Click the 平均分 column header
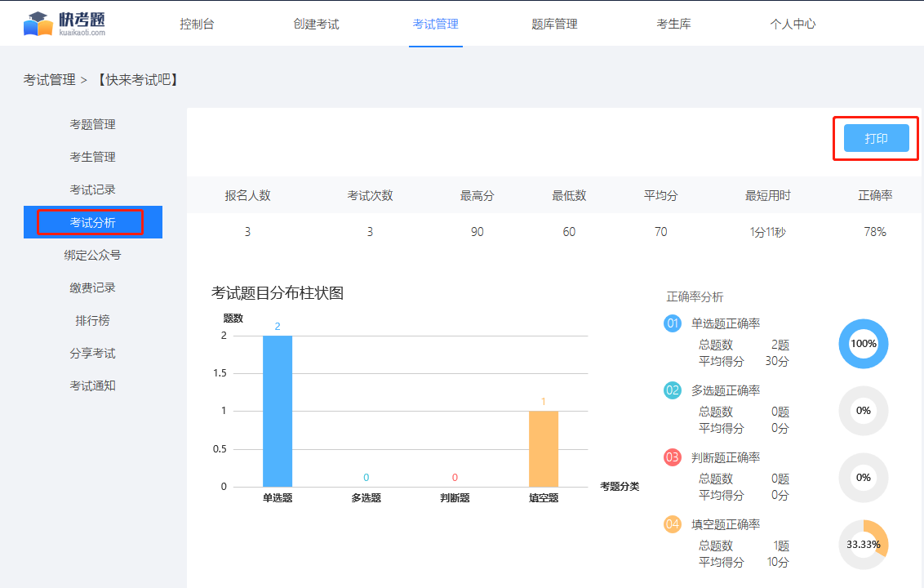 coord(661,196)
